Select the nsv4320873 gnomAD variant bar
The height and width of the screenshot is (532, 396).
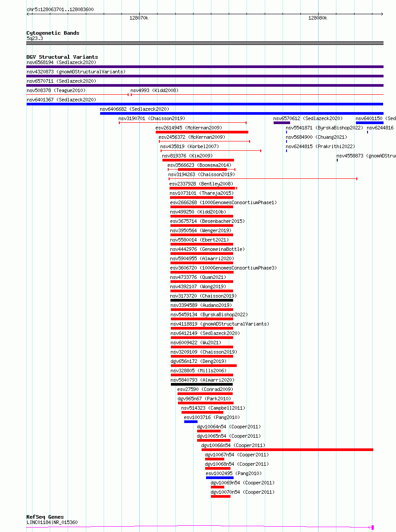click(205, 76)
